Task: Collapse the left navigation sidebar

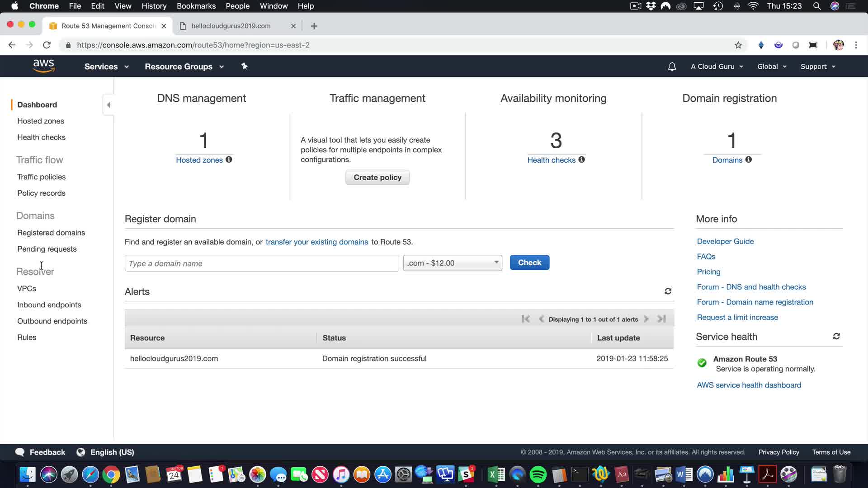Action: point(108,105)
